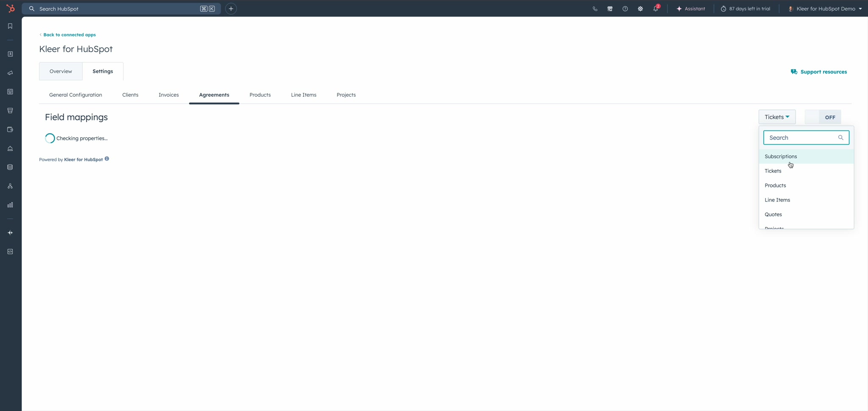Open the Breeze Assistant button

[691, 8]
